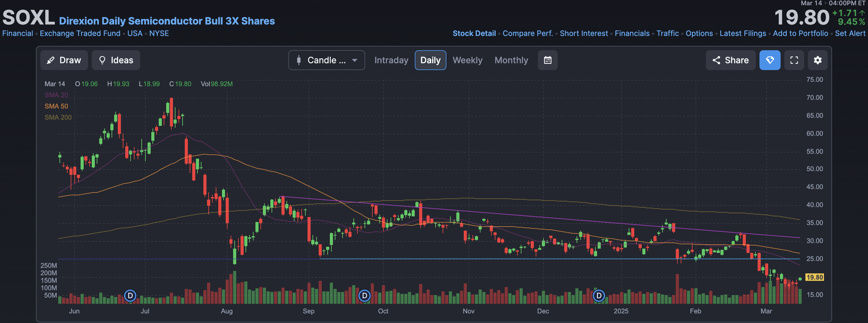868x323 pixels.
Task: Open the Options page
Action: 699,33
